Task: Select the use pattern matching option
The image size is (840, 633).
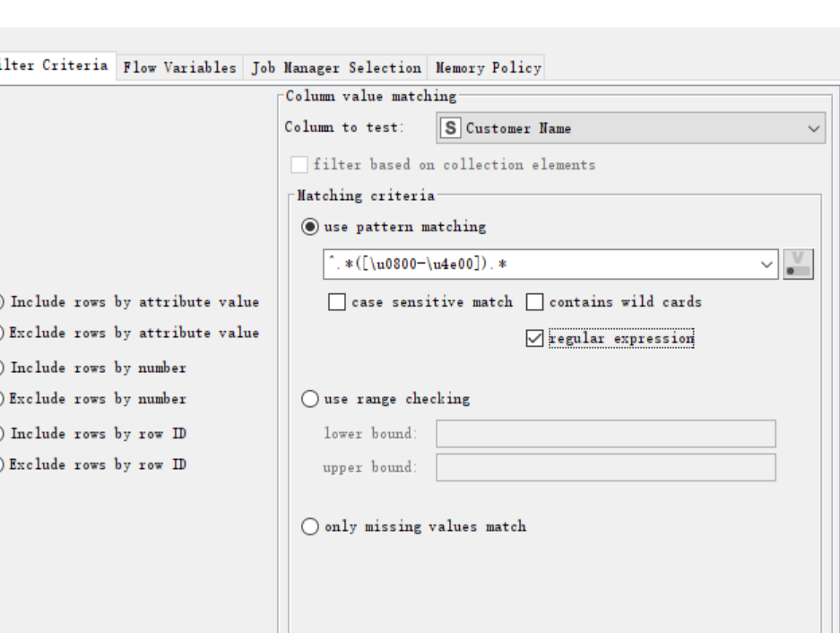Action: 310,227
